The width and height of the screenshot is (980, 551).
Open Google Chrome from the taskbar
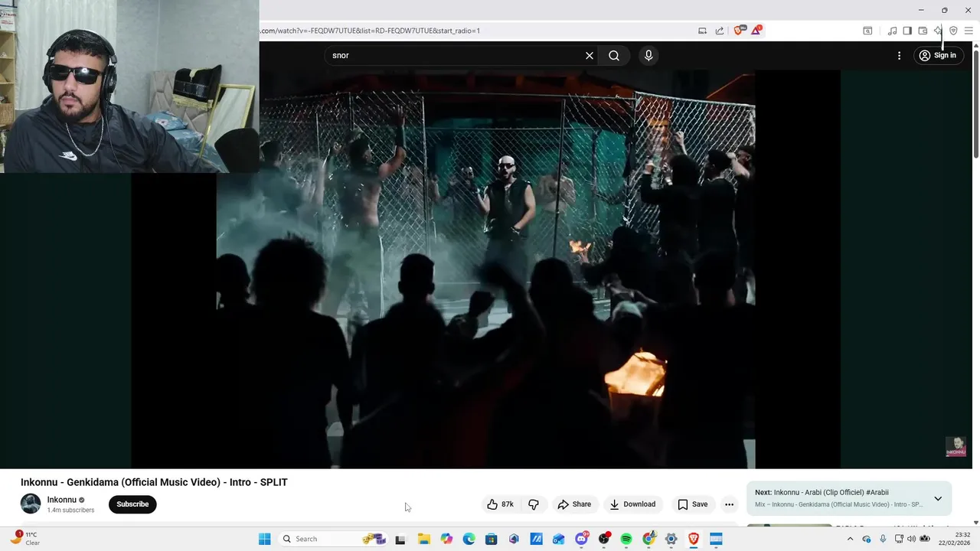648,540
